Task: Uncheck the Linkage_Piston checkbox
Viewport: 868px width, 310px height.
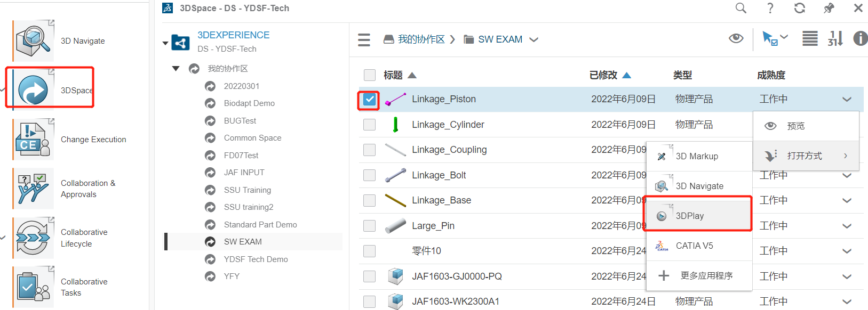Action: click(369, 100)
